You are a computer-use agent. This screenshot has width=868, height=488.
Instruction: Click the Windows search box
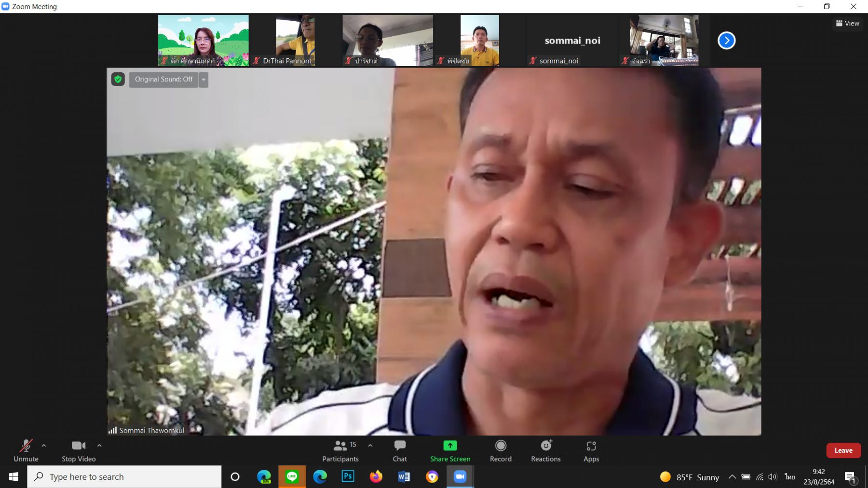124,476
